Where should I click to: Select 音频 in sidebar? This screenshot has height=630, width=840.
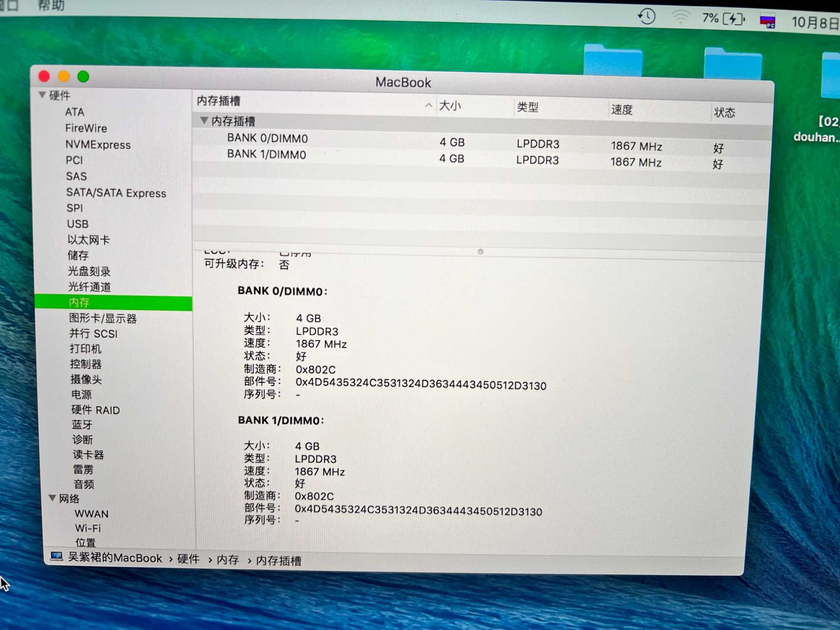[x=84, y=484]
